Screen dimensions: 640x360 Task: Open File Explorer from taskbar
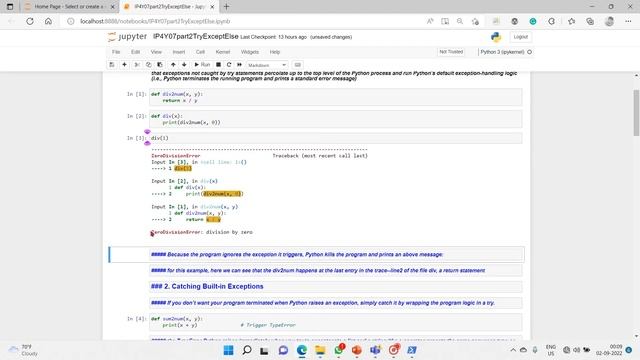tap(320, 350)
